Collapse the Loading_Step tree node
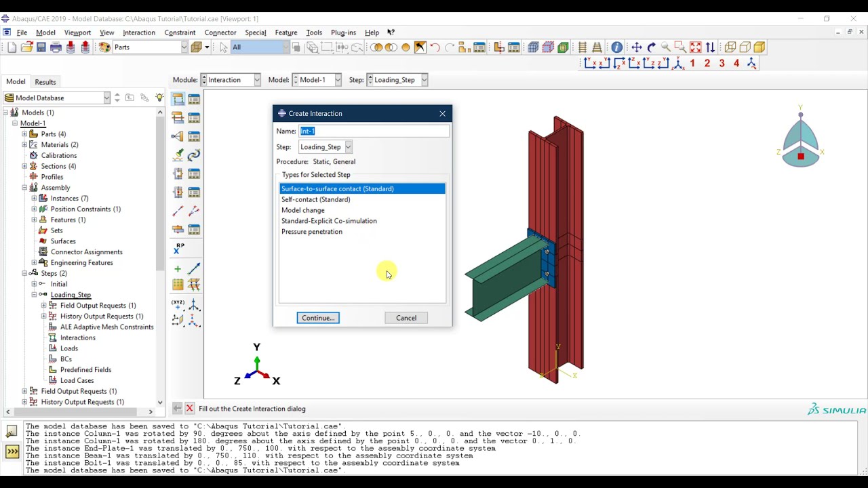This screenshot has height=488, width=868. 34,295
